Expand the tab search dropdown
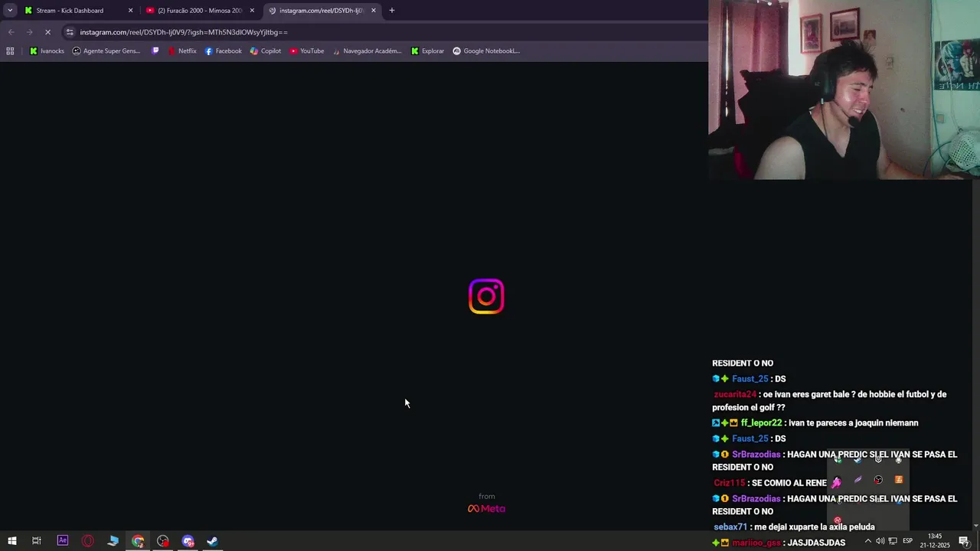Image resolution: width=980 pixels, height=551 pixels. pos(10,11)
